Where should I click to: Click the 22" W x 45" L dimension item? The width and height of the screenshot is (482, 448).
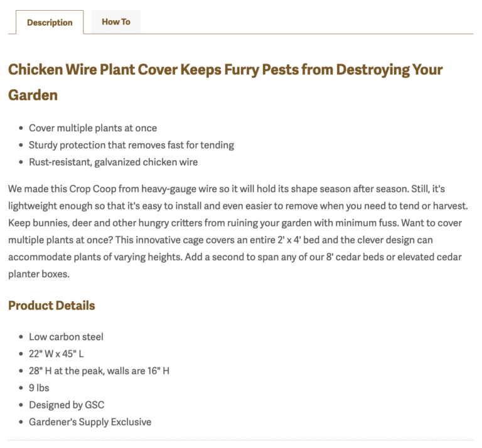(56, 354)
